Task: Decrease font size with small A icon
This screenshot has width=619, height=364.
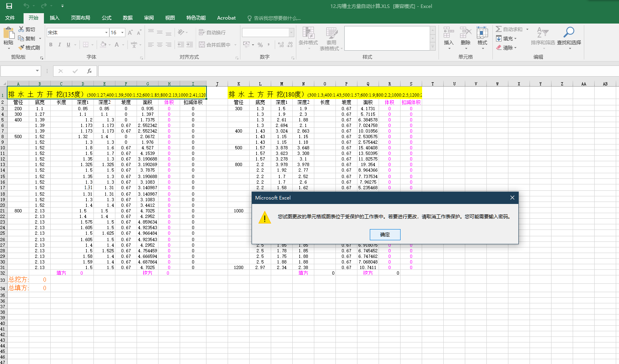Action: (139, 33)
